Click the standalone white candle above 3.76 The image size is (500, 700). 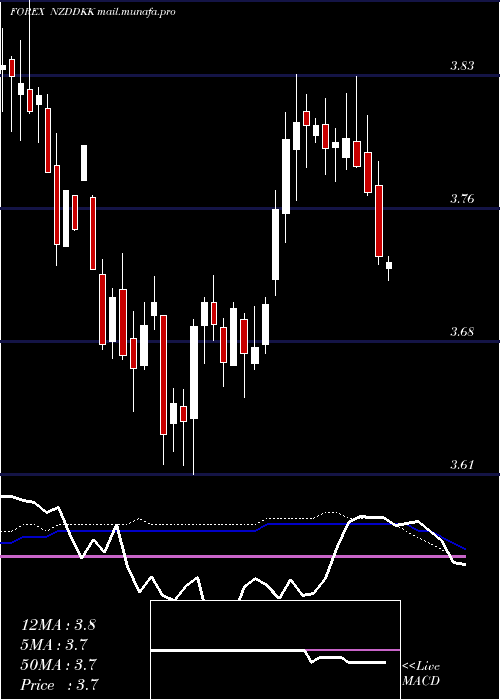[x=84, y=163]
